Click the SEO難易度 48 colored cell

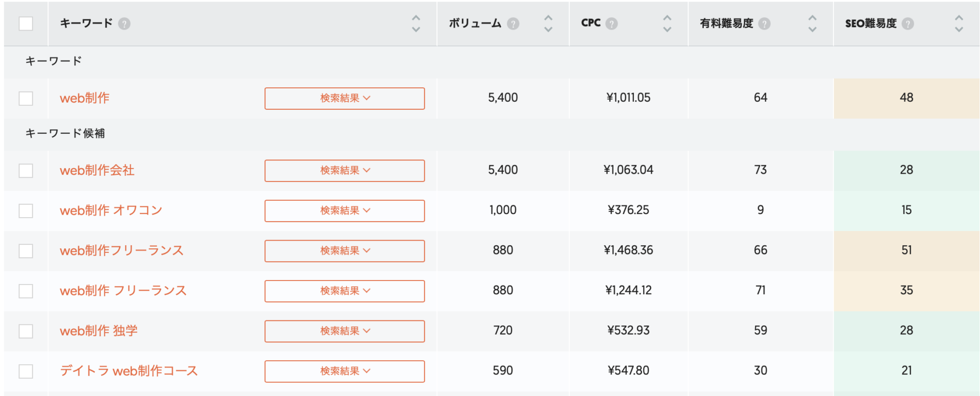pos(906,98)
